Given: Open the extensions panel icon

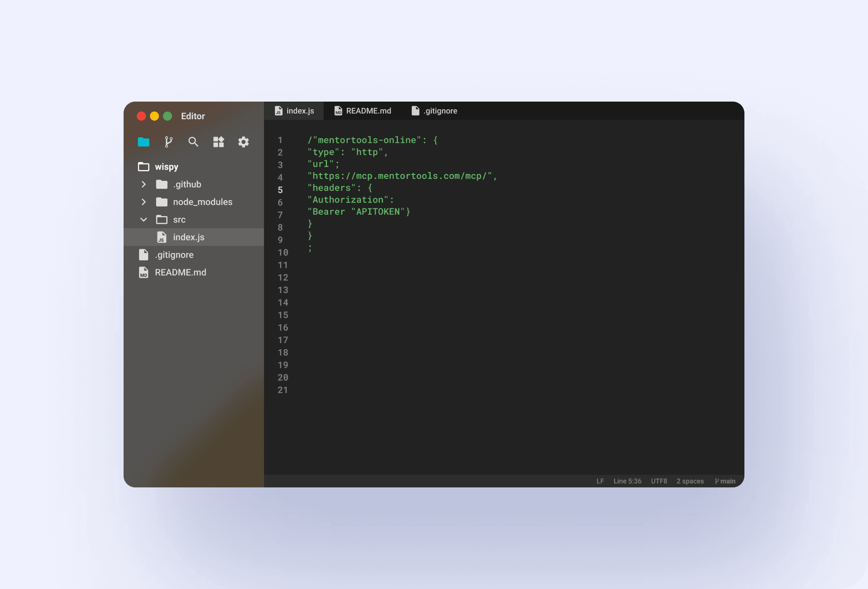Looking at the screenshot, I should click(x=218, y=142).
